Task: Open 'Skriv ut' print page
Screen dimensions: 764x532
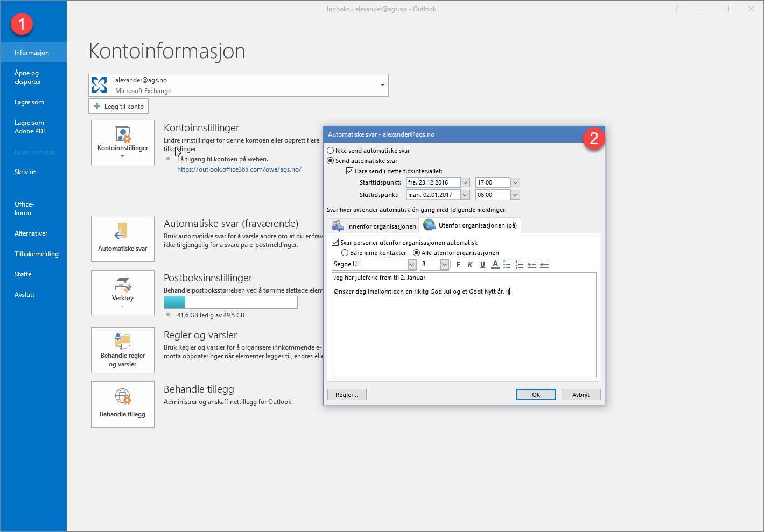Action: tap(33, 172)
